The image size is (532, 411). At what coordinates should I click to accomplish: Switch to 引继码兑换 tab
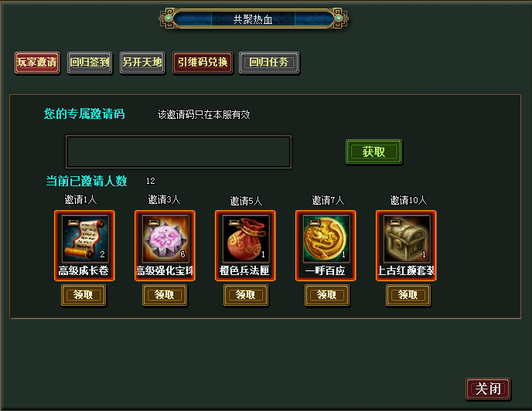203,63
